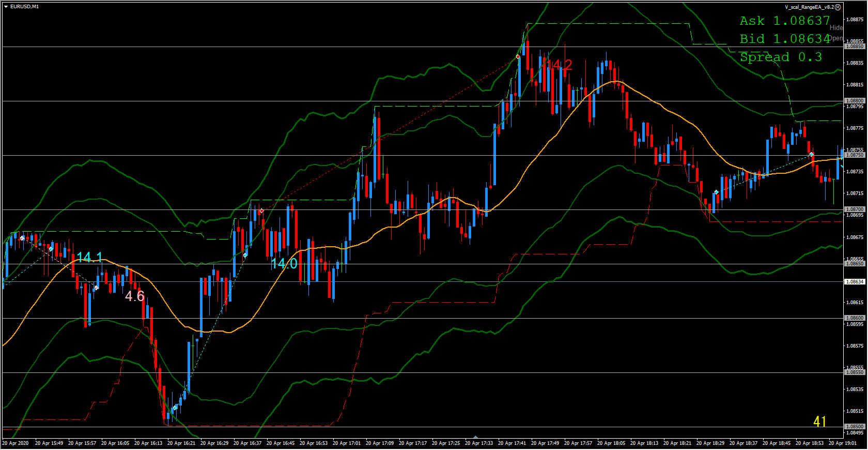
Task: Click the Open button on the EA panel
Action: [x=836, y=38]
